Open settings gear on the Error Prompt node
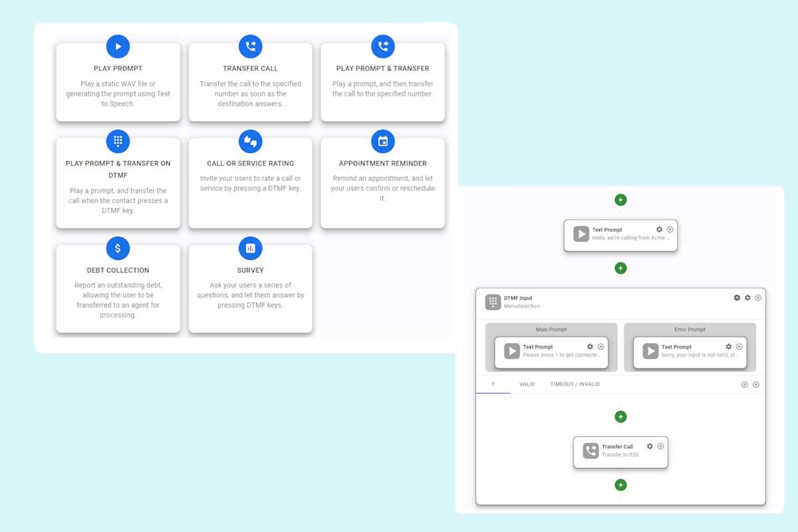Viewport: 798px width, 532px height. point(728,346)
